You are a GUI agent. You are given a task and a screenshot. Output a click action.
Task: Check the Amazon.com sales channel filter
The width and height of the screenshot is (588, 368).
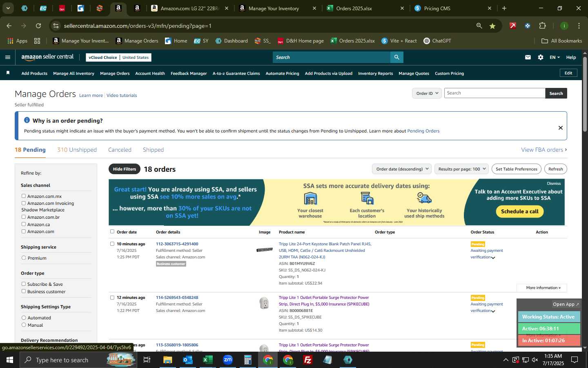tap(24, 231)
